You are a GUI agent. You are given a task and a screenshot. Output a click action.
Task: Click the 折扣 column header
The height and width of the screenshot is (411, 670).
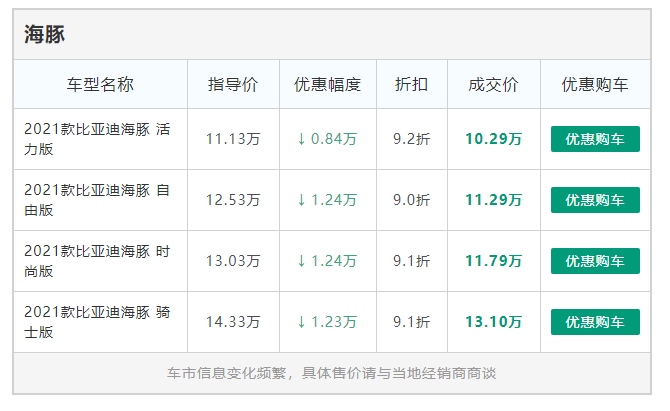coord(411,85)
